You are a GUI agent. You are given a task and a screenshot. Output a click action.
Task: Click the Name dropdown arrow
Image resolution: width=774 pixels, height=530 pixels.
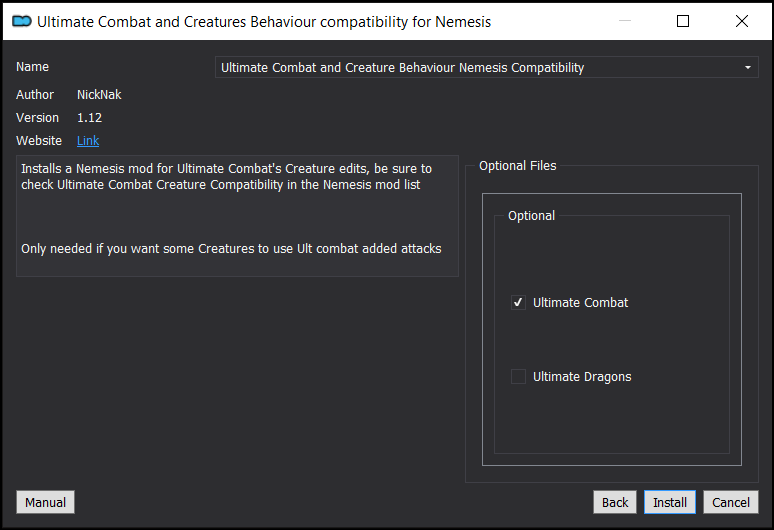pos(747,67)
